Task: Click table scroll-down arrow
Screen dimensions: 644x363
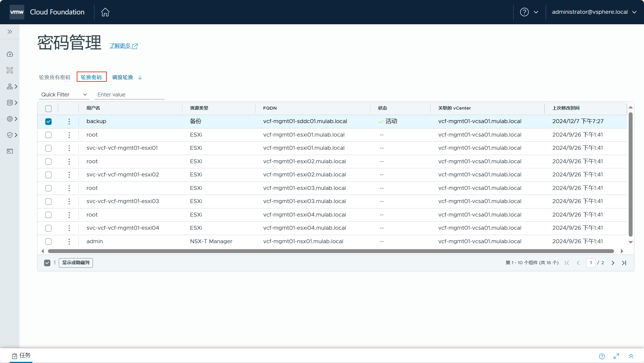Action: [631, 242]
